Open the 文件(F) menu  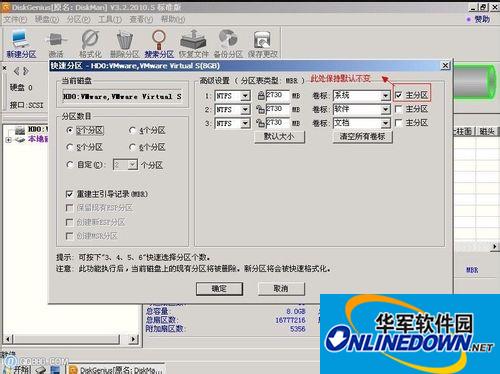tap(15, 19)
